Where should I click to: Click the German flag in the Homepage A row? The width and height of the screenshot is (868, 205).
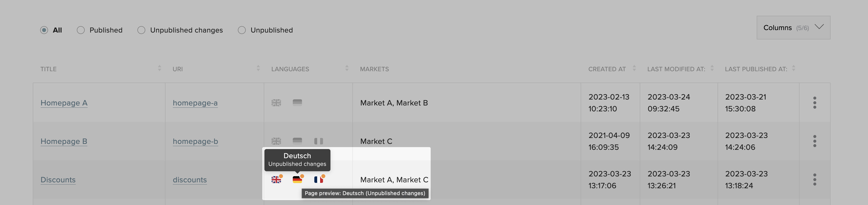pos(297,103)
